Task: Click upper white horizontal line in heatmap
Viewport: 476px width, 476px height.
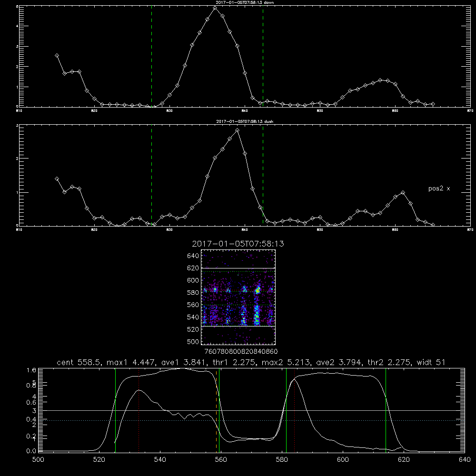Action: point(238,268)
